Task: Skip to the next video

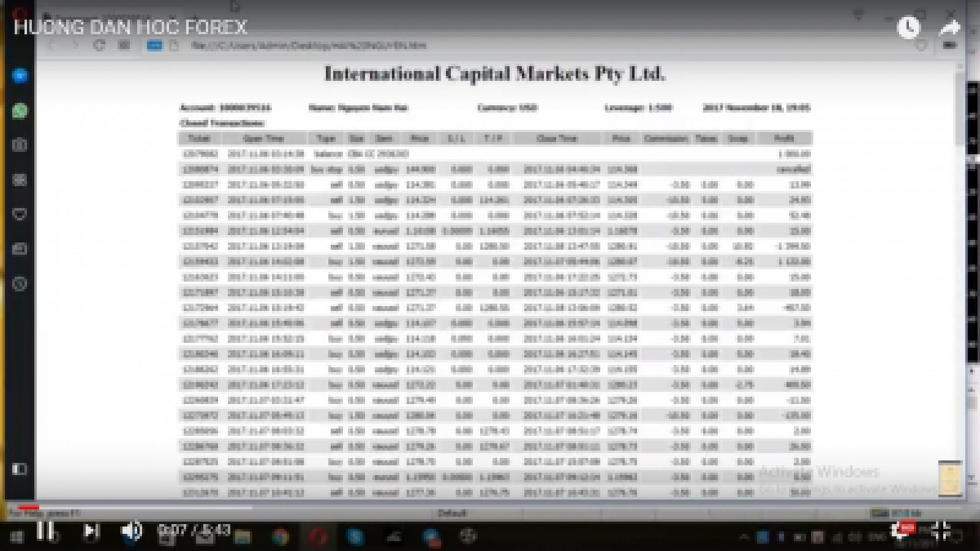Action: click(91, 531)
